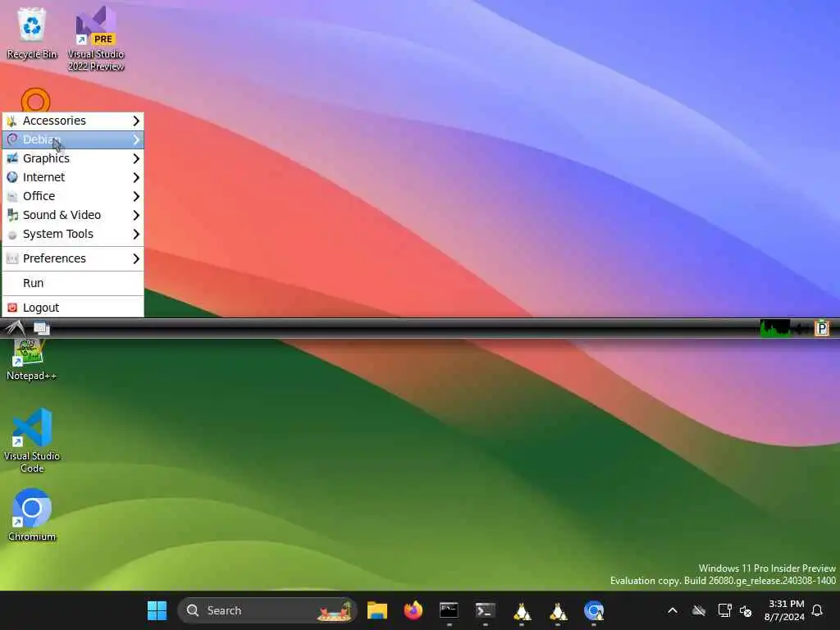840x630 pixels.
Task: Click the "Graphics" menu label
Action: pyautogui.click(x=46, y=158)
